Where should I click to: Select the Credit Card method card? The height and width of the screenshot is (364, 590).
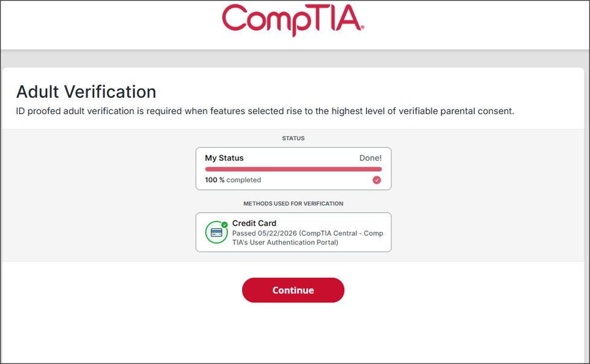[x=293, y=232]
